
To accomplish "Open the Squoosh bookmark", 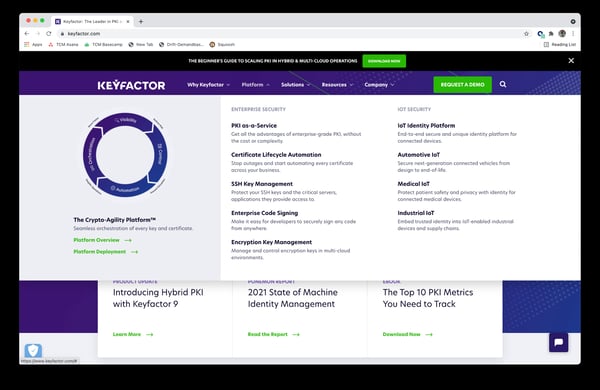I will coord(222,44).
